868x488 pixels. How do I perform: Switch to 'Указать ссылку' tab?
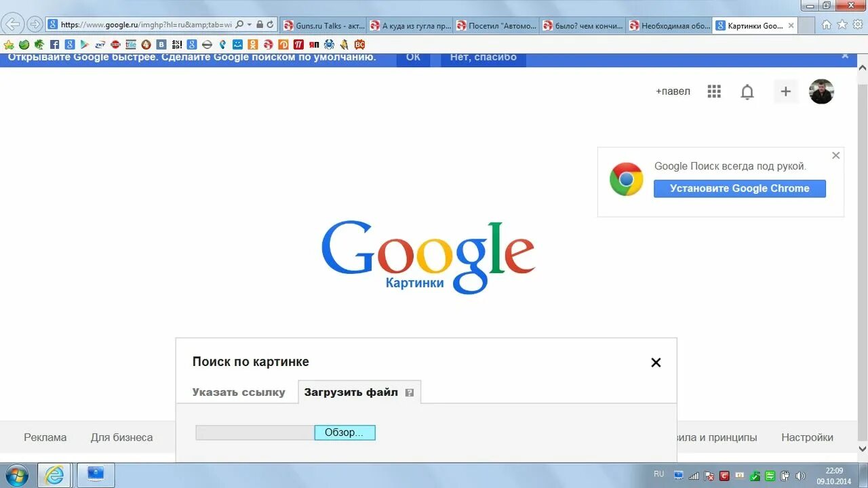(239, 392)
